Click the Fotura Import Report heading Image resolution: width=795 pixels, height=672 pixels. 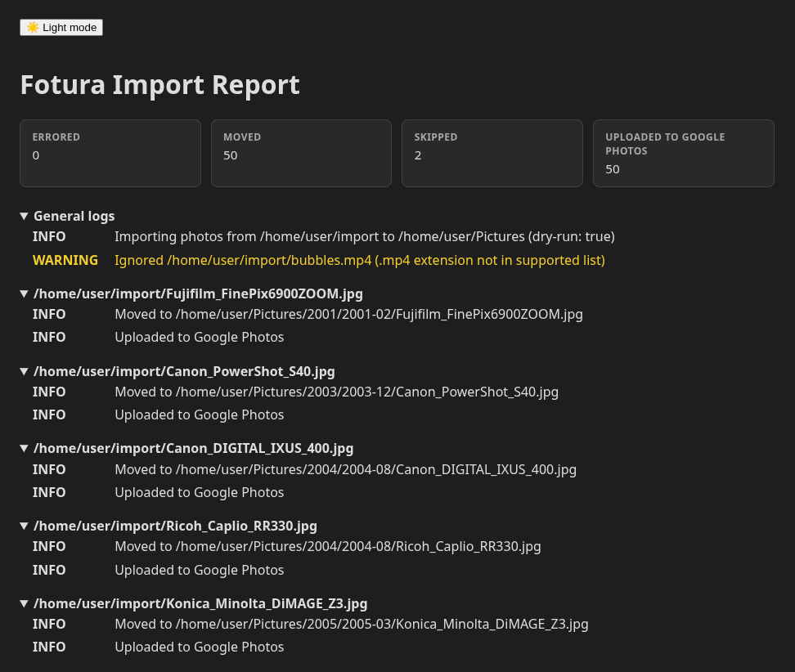click(160, 85)
